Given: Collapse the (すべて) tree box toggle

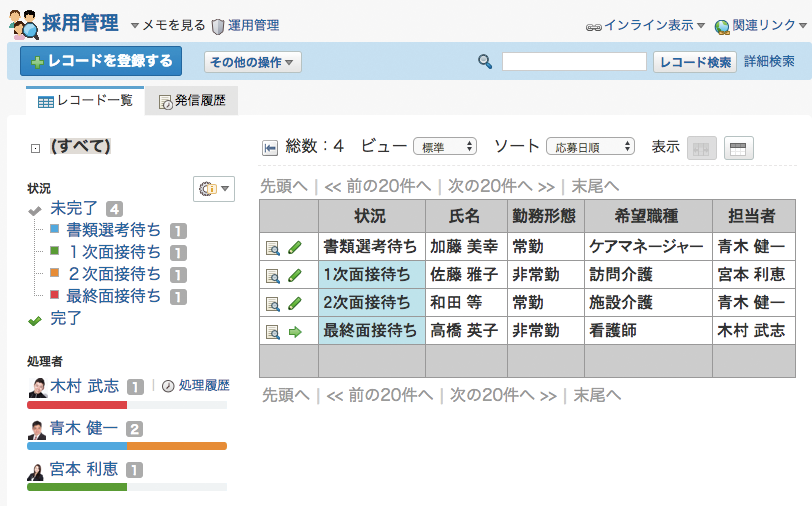Looking at the screenshot, I should point(35,149).
